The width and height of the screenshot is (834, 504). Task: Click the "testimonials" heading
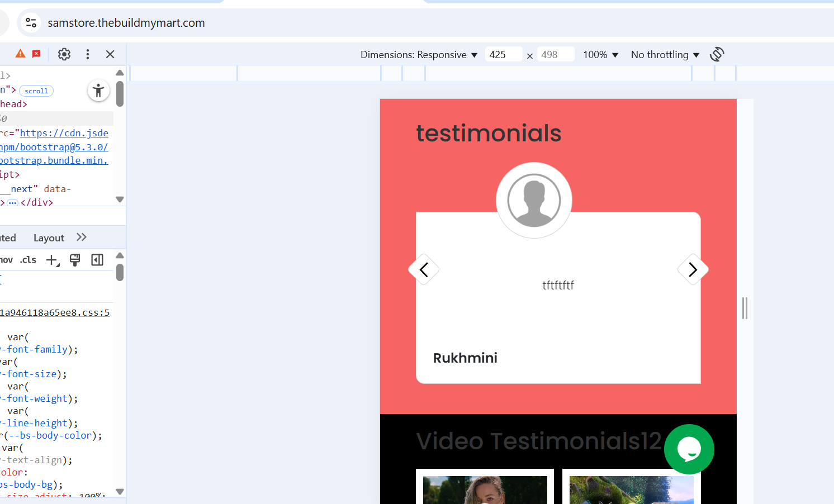tap(489, 133)
